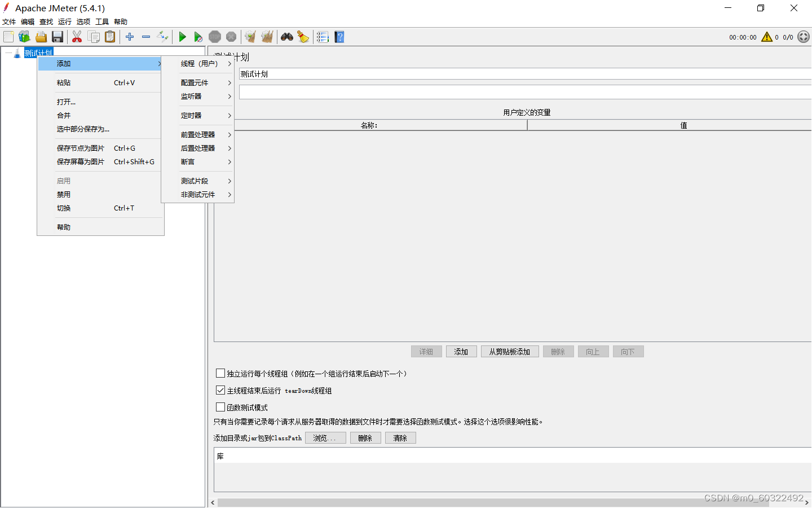Choose 禁用 from context menu
This screenshot has width=812, height=508.
click(x=100, y=195)
